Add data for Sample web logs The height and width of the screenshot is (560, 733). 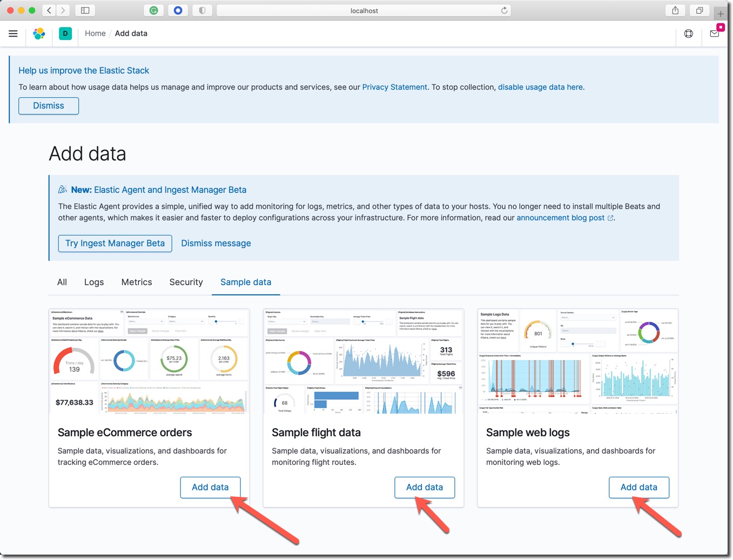tap(639, 487)
